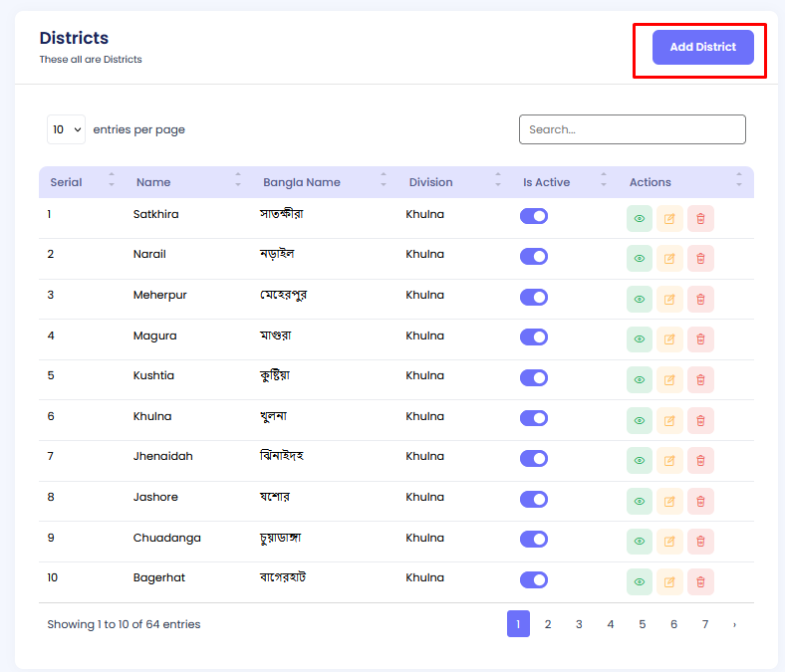785x672 pixels.
Task: View details of Magura district
Action: (x=639, y=339)
